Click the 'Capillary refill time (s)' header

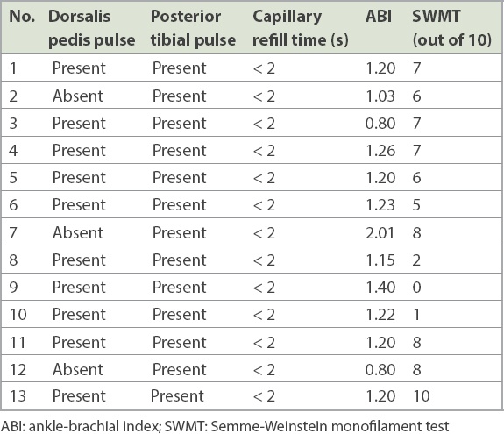tap(301, 28)
